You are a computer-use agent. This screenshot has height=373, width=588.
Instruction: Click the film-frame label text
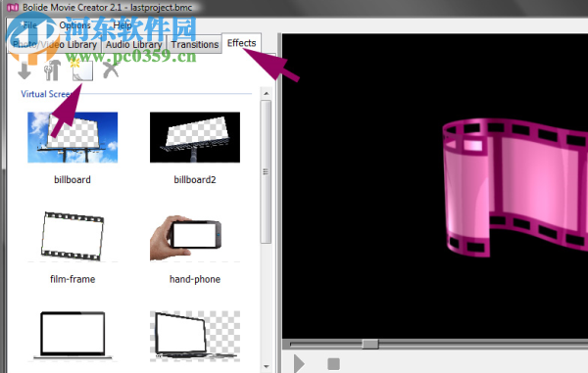tap(73, 279)
